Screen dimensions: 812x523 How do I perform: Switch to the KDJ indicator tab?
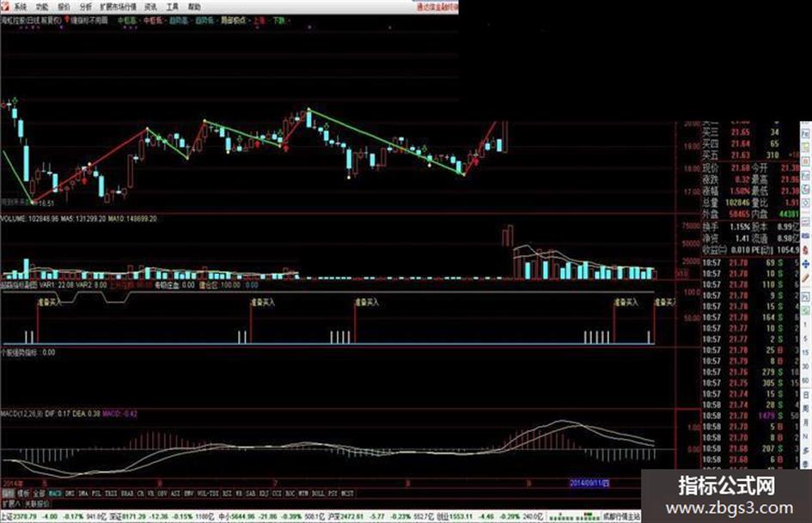(x=264, y=494)
